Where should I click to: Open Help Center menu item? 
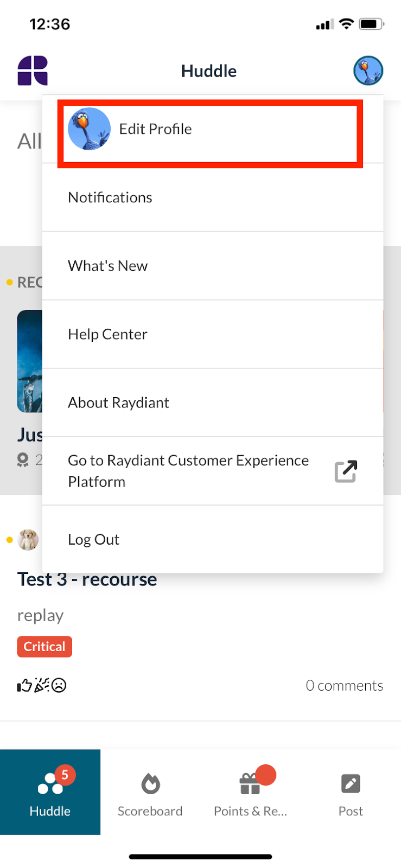pos(213,334)
